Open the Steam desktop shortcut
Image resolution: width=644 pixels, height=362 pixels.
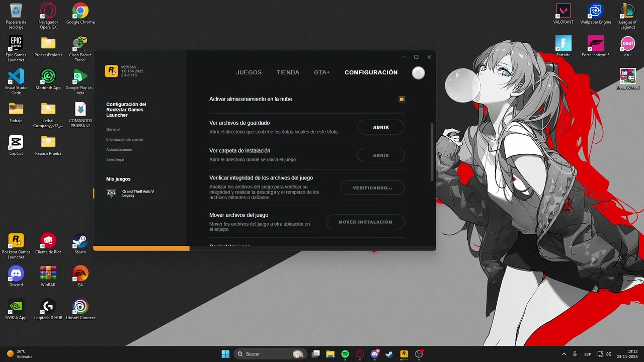pyautogui.click(x=80, y=243)
